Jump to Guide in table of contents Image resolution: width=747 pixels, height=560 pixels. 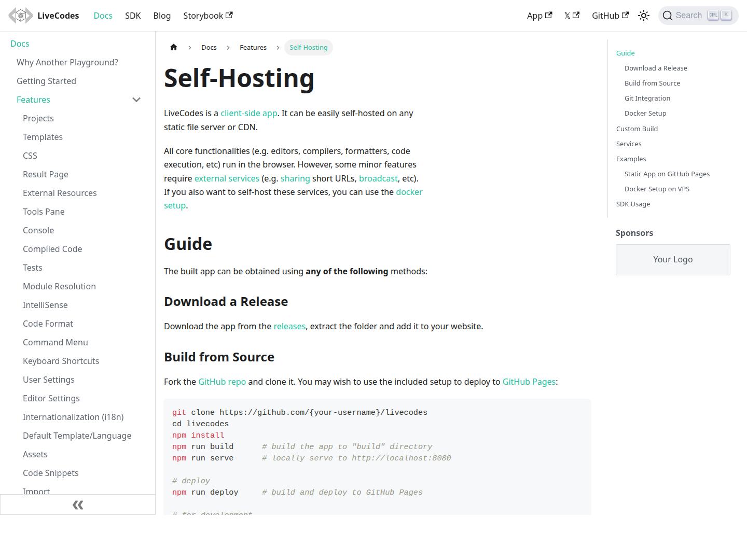[625, 53]
